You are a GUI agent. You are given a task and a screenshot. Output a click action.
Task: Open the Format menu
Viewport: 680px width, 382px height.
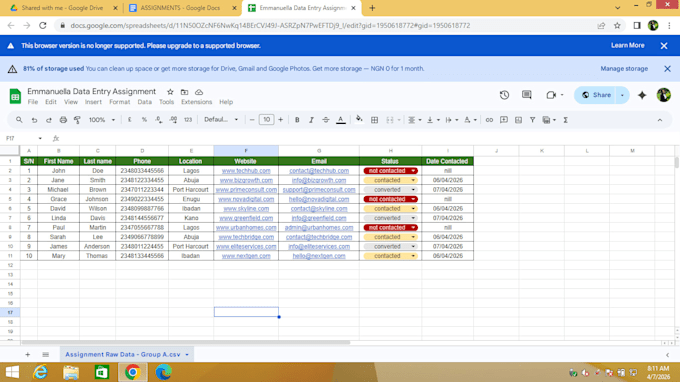[x=120, y=102]
